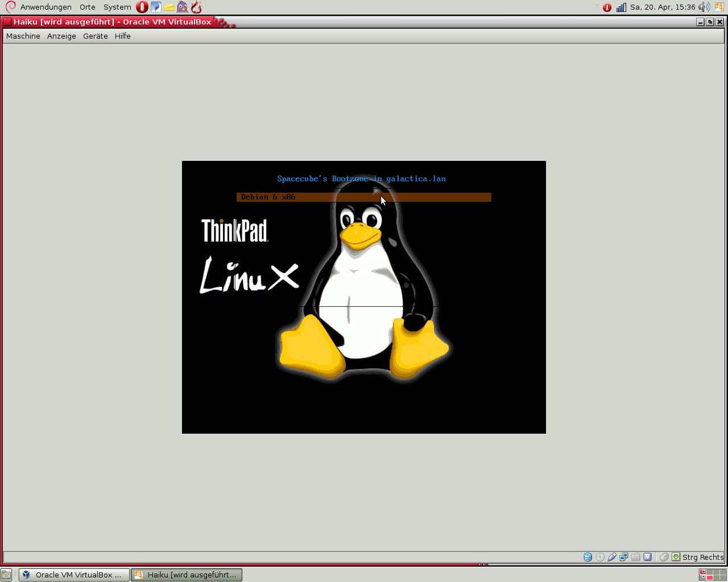728x582 pixels.
Task: Toggle the mouse integration indicator
Action: pyautogui.click(x=664, y=557)
